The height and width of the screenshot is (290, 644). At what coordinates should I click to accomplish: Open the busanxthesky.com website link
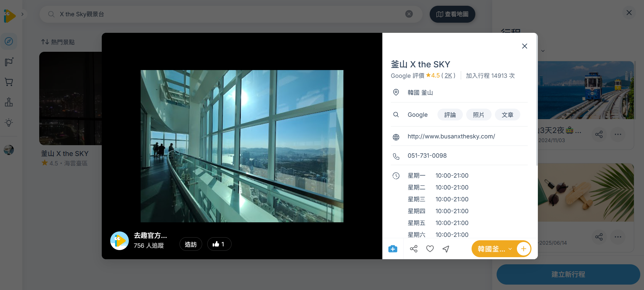point(451,136)
